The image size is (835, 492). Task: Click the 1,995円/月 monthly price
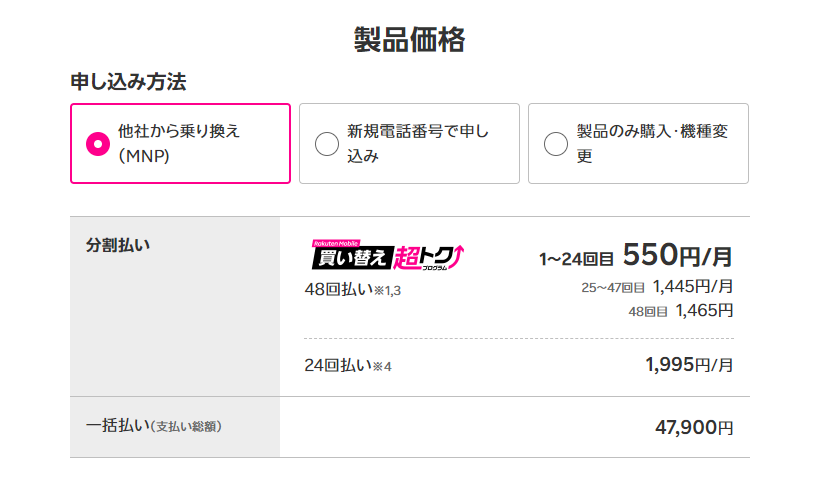click(689, 364)
